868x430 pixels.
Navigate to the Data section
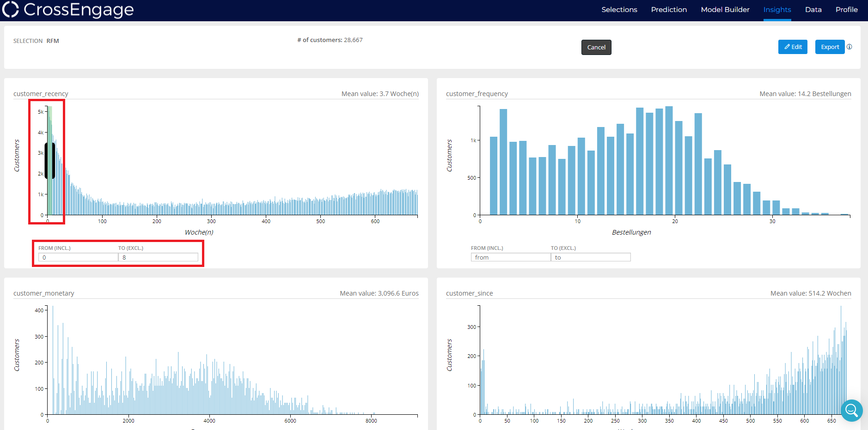coord(813,10)
